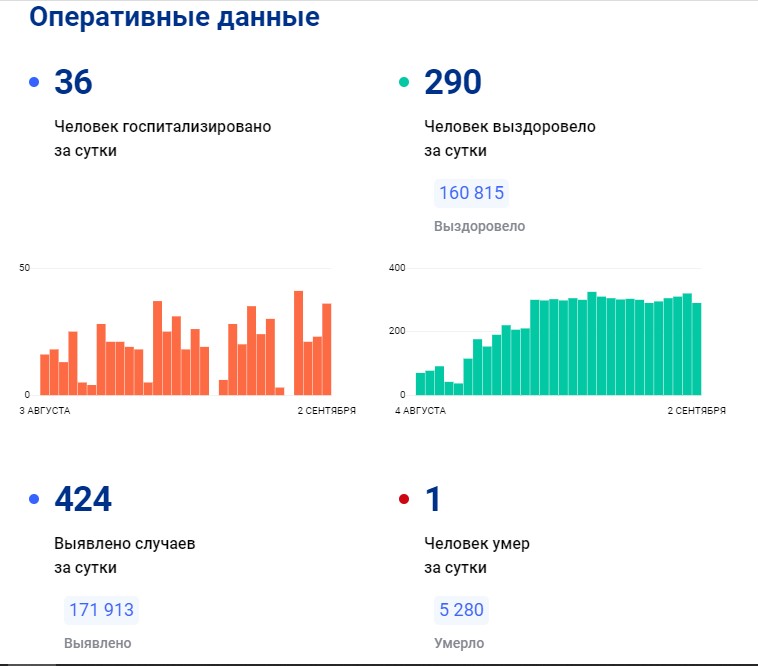Click the 'Человек госпитализировано за сутки' label
The width and height of the screenshot is (758, 666).
point(162,138)
